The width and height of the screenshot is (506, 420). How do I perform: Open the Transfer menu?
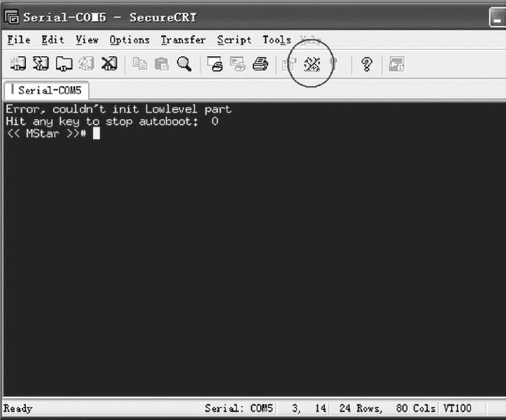183,40
